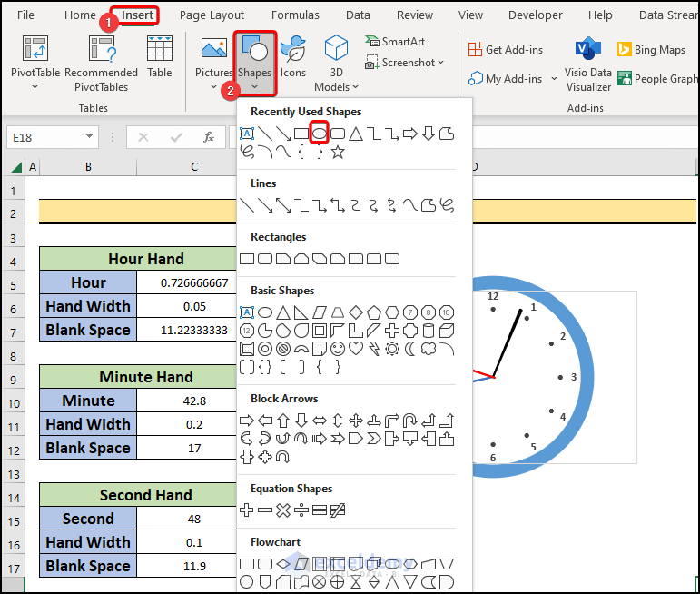Switch to the Home tab
Viewport: 700px width, 594px height.
80,15
